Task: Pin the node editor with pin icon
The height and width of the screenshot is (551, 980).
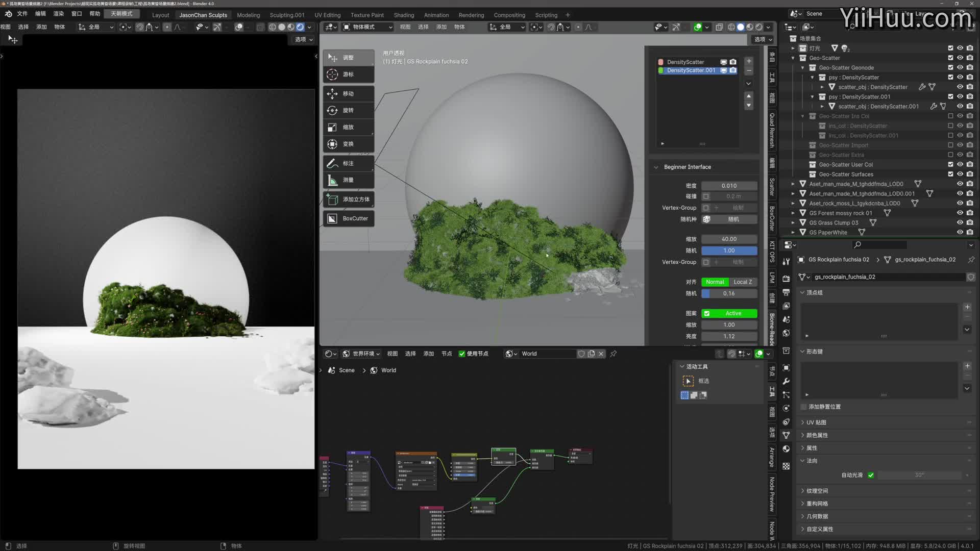Action: click(x=613, y=354)
